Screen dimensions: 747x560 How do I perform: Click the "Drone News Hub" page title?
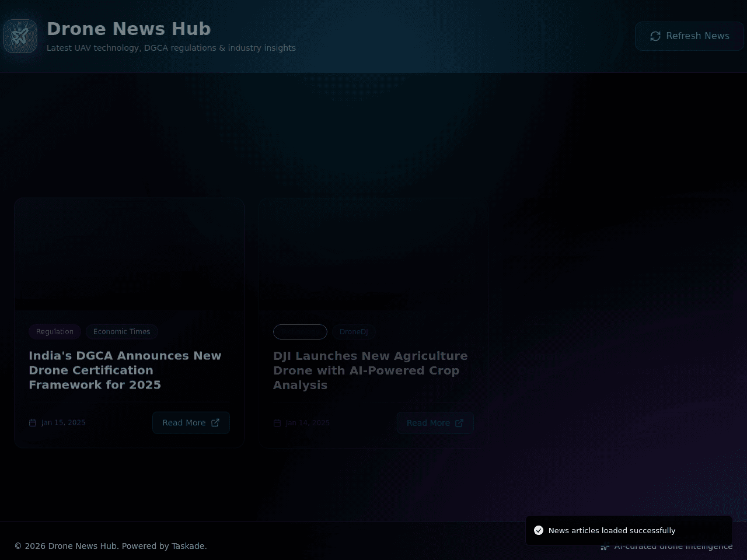click(x=128, y=29)
